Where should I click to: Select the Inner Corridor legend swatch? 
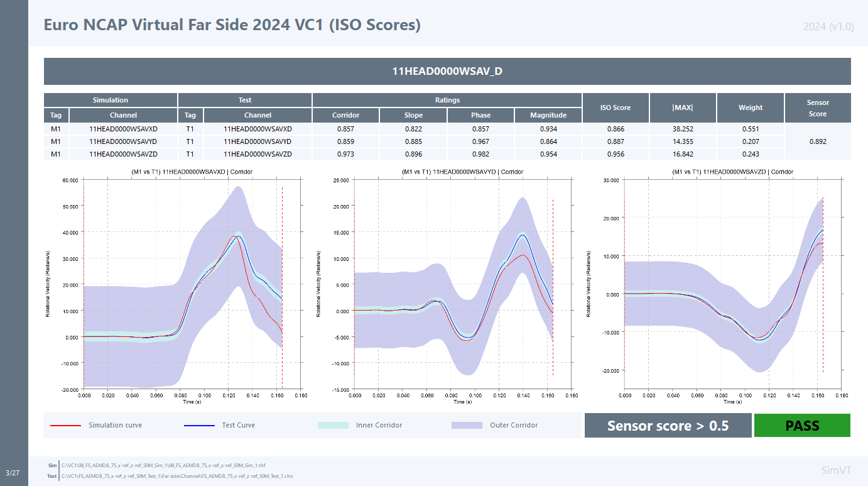click(x=333, y=426)
